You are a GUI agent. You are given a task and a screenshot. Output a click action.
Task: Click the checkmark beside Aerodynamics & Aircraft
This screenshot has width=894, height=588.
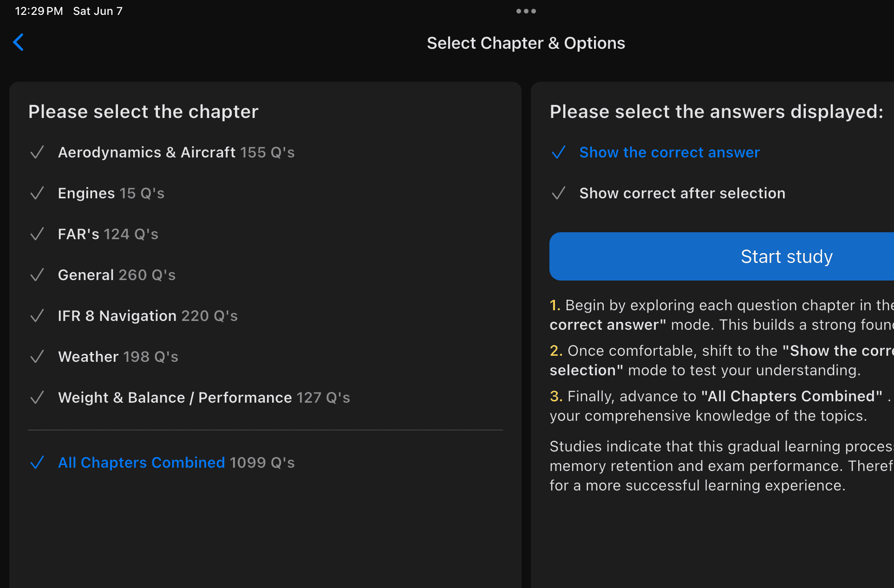(37, 152)
